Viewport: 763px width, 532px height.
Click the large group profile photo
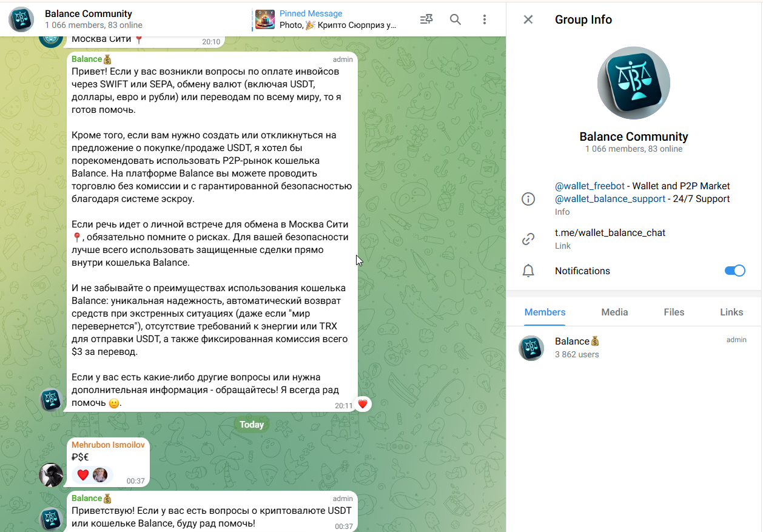coord(634,82)
